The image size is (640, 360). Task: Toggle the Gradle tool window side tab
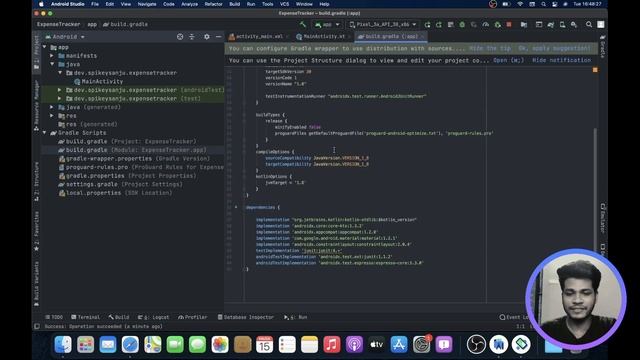coord(603,46)
